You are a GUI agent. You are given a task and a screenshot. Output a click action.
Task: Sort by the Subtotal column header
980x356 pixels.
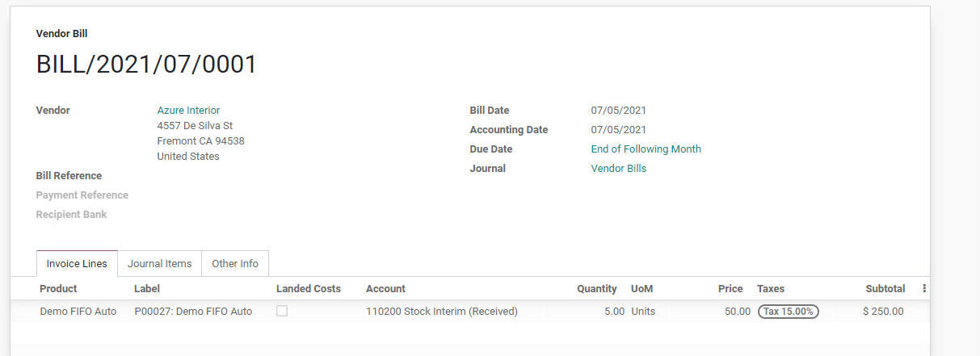(885, 289)
